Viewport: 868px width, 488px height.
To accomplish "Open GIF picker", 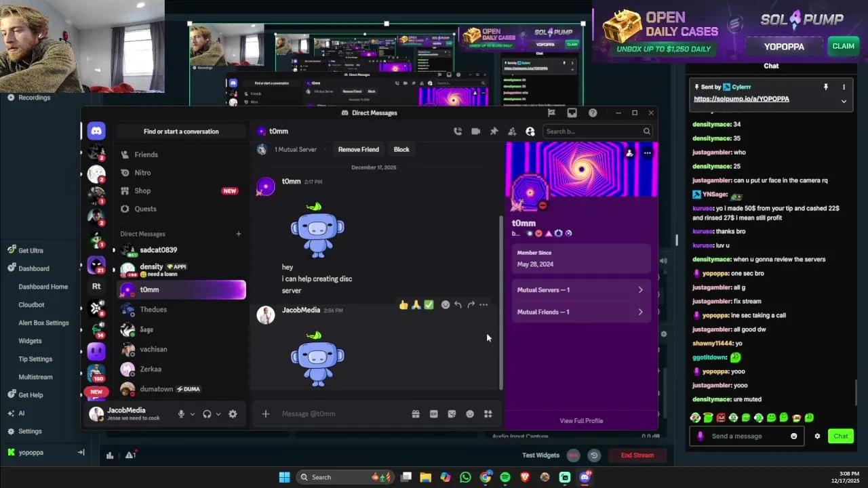I will pyautogui.click(x=434, y=414).
